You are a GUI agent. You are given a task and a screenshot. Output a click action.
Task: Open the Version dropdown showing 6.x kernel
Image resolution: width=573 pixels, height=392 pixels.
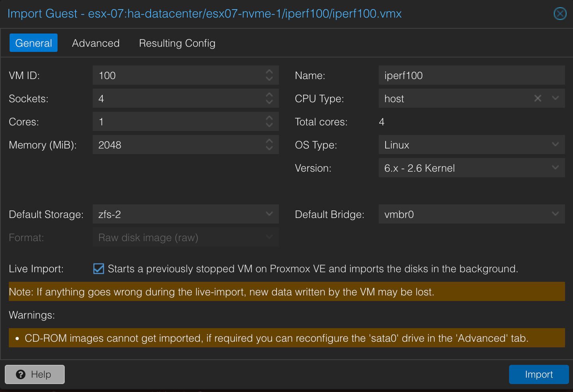coord(555,168)
